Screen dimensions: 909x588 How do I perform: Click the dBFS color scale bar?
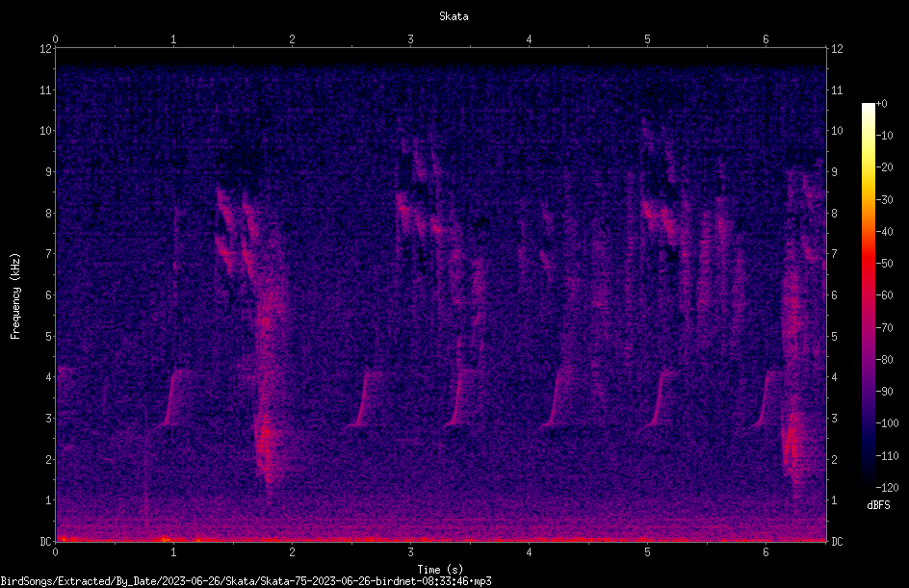pos(868,295)
